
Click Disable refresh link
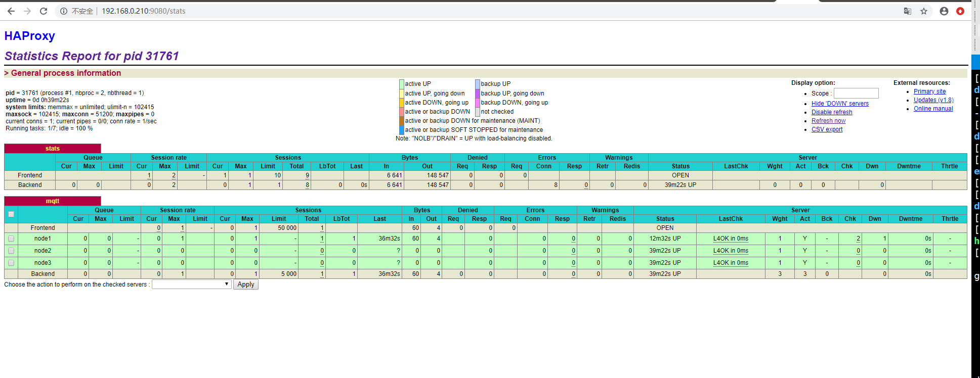click(832, 112)
